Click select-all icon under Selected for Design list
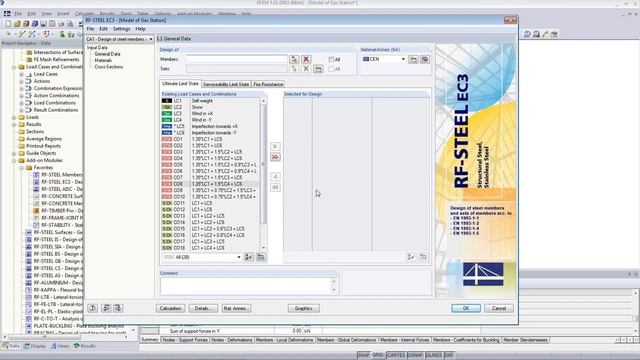The height and width of the screenshot is (360, 640). click(411, 257)
